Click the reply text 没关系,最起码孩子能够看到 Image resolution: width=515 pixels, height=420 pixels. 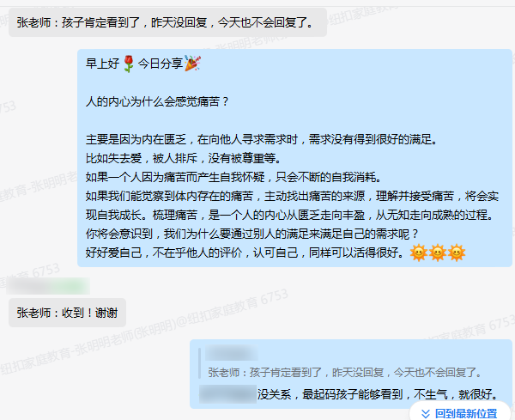click(378, 393)
